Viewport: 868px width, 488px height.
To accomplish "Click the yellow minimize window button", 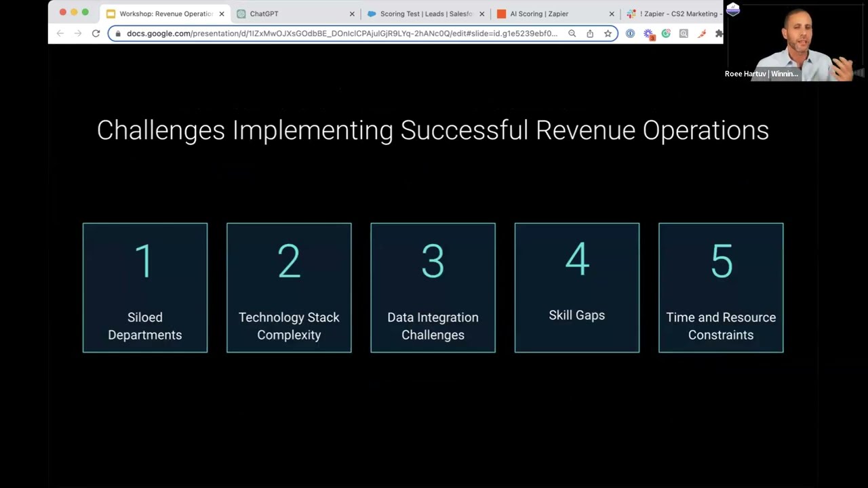I will (x=74, y=12).
